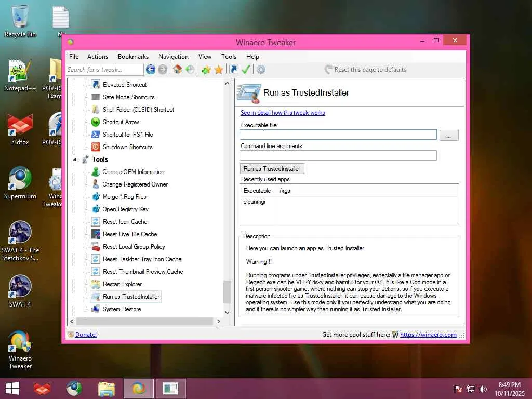Select Shell Folder (CLSID) Shortcut item
532x399 pixels.
tap(138, 110)
